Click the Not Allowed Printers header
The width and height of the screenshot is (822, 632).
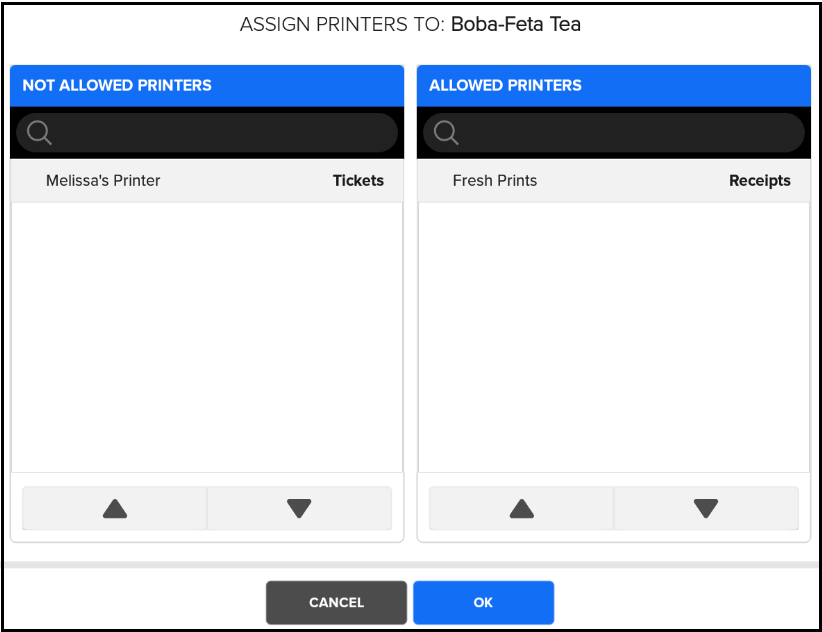[117, 86]
